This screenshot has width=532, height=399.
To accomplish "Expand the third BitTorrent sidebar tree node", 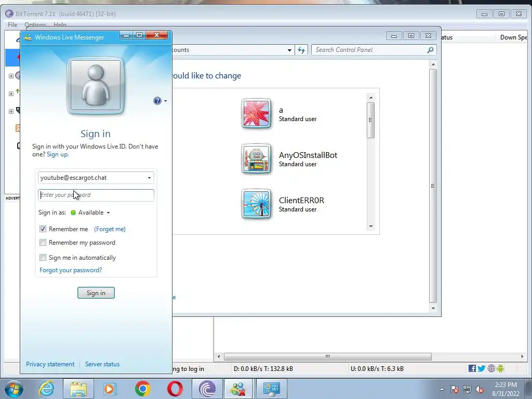I will pos(11,111).
